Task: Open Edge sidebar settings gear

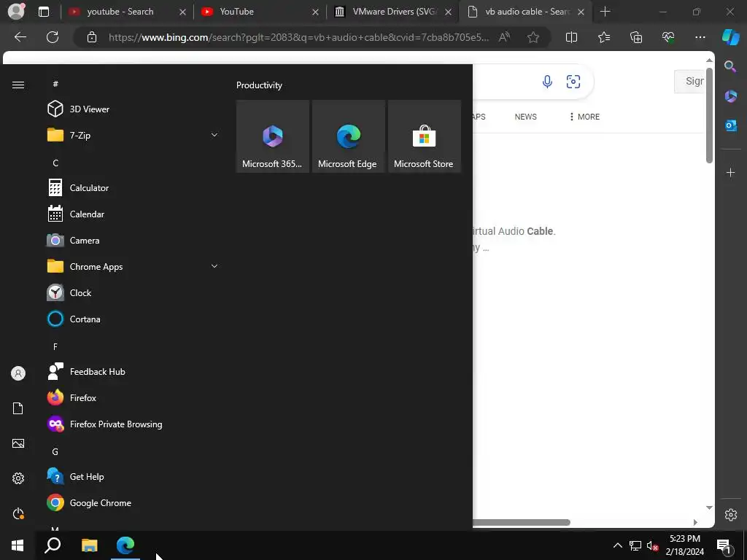Action: point(731,514)
